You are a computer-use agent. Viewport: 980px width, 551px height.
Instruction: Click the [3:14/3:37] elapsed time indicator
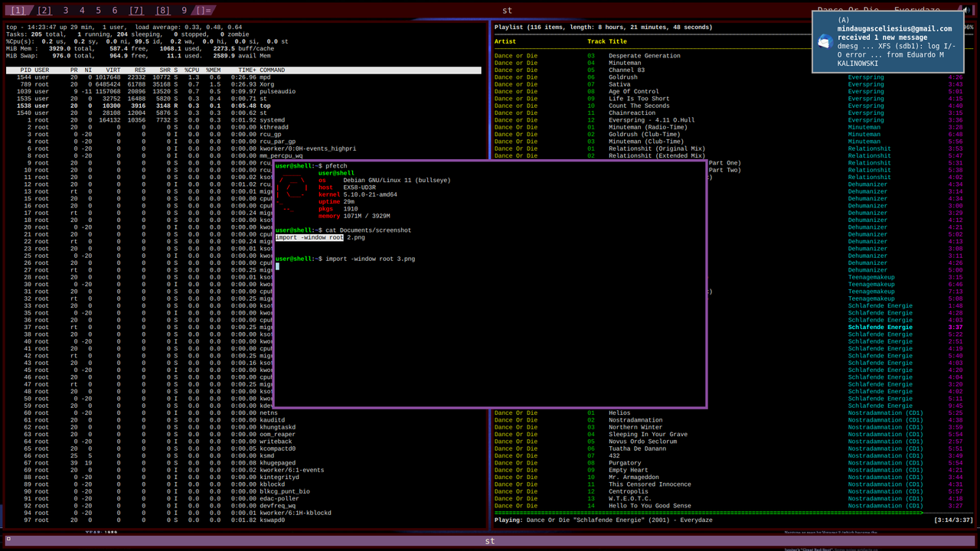(953, 520)
